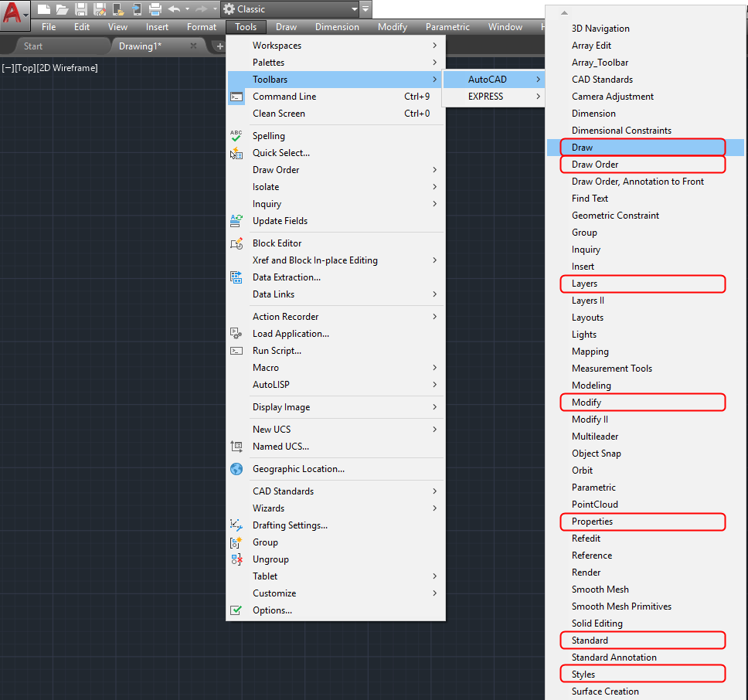The height and width of the screenshot is (700, 748).
Task: Expand the Inquiry submenu in Tools
Action: 336,204
